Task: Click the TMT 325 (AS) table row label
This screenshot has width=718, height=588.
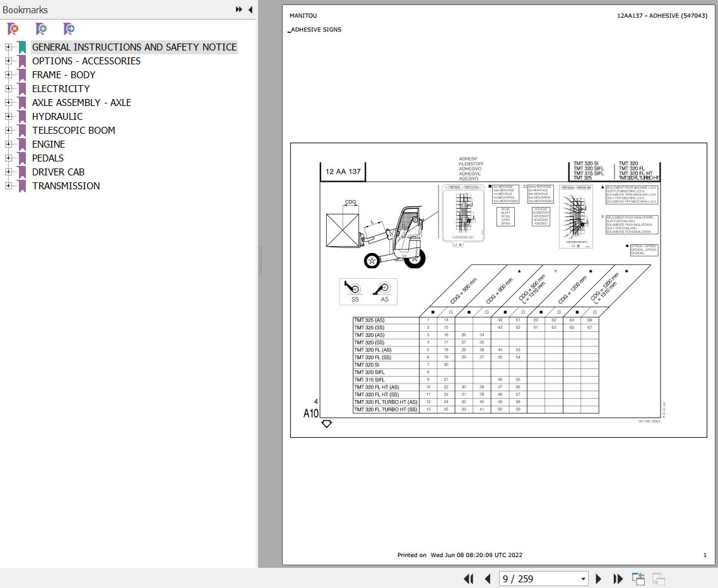Action: coord(369,320)
